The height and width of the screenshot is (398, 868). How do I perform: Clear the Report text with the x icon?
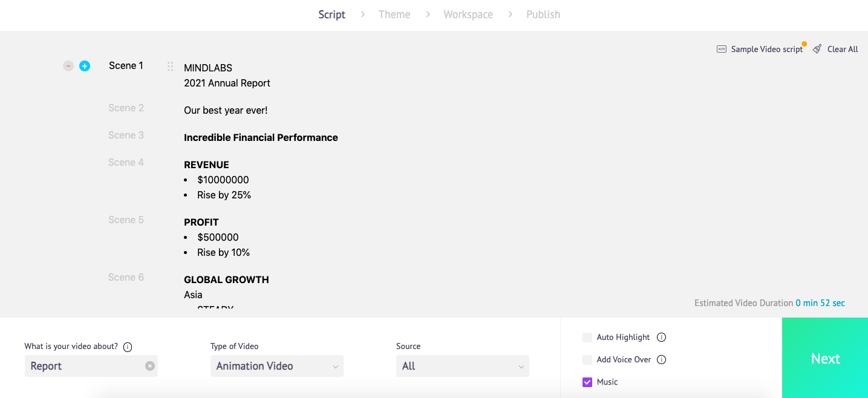point(150,366)
